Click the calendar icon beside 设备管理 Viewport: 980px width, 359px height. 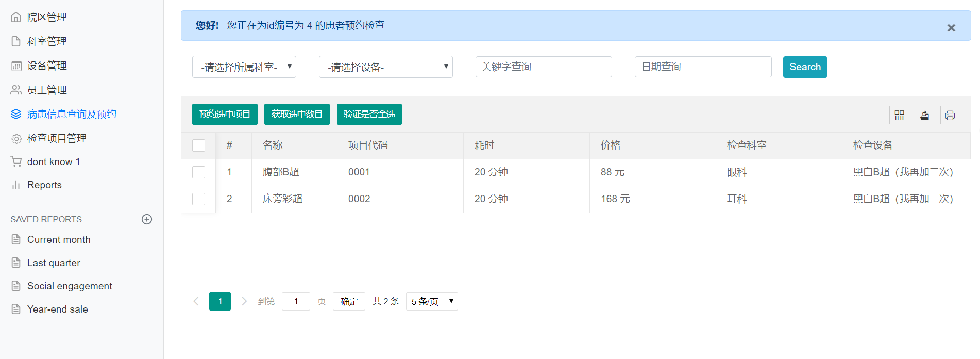pos(16,66)
